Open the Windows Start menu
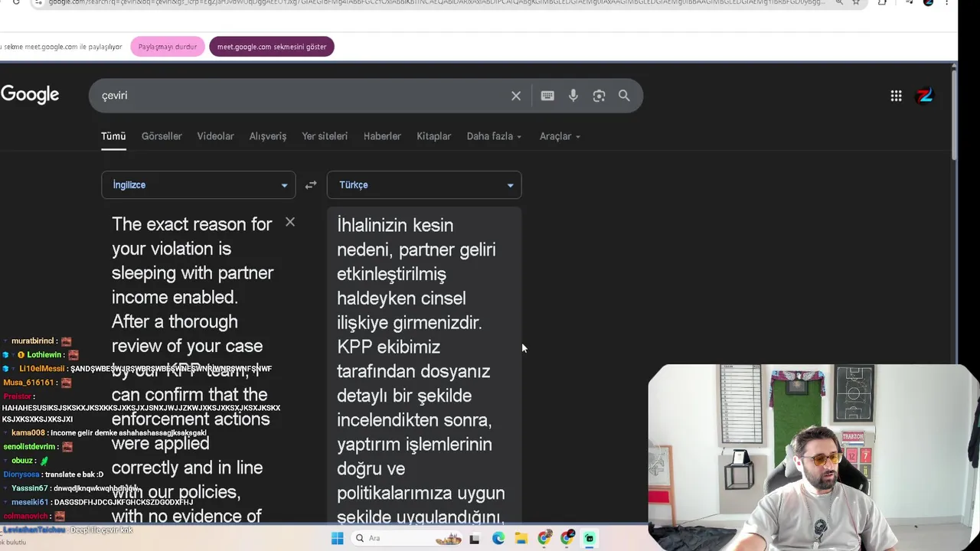The width and height of the screenshot is (980, 551). (x=337, y=538)
